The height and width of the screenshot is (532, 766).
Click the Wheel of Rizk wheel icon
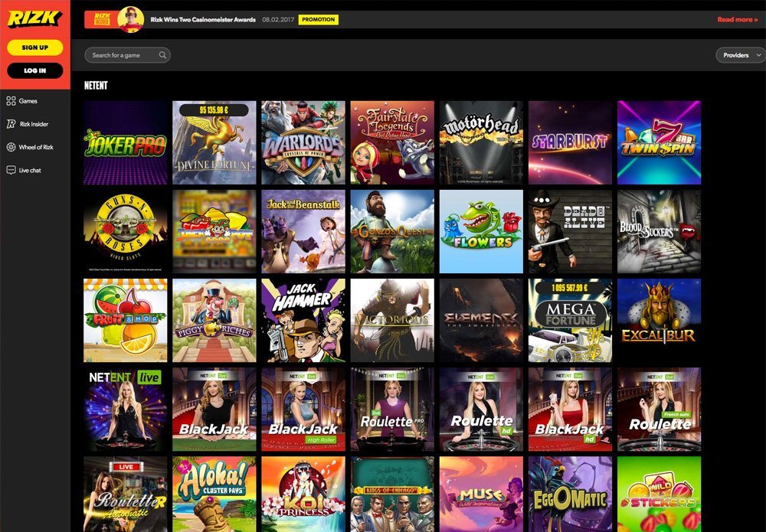(x=11, y=147)
